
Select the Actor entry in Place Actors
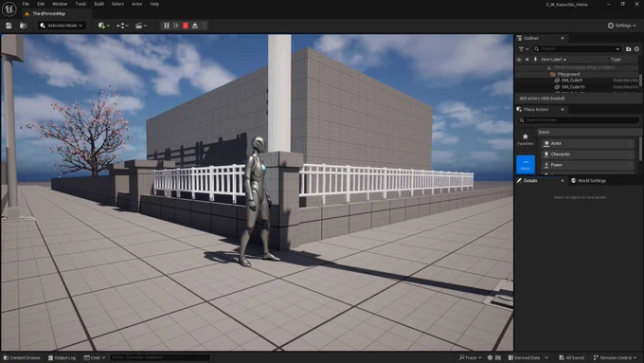click(x=587, y=143)
